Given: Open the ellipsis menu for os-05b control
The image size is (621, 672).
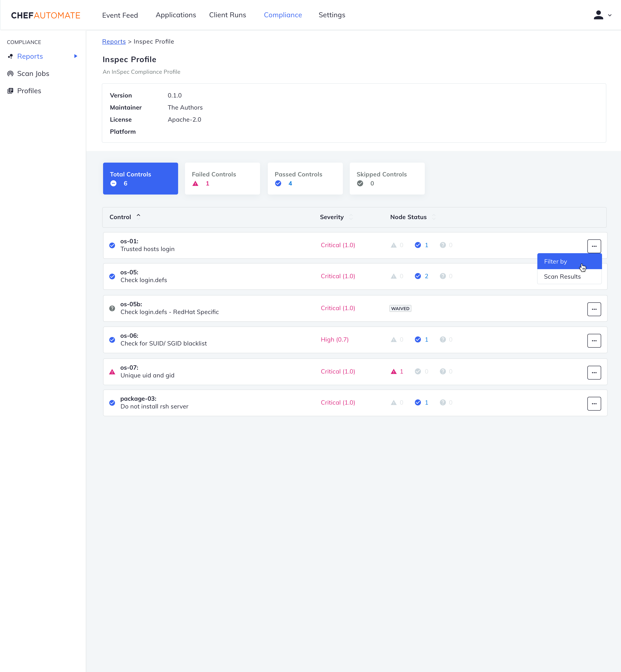Looking at the screenshot, I should [594, 309].
